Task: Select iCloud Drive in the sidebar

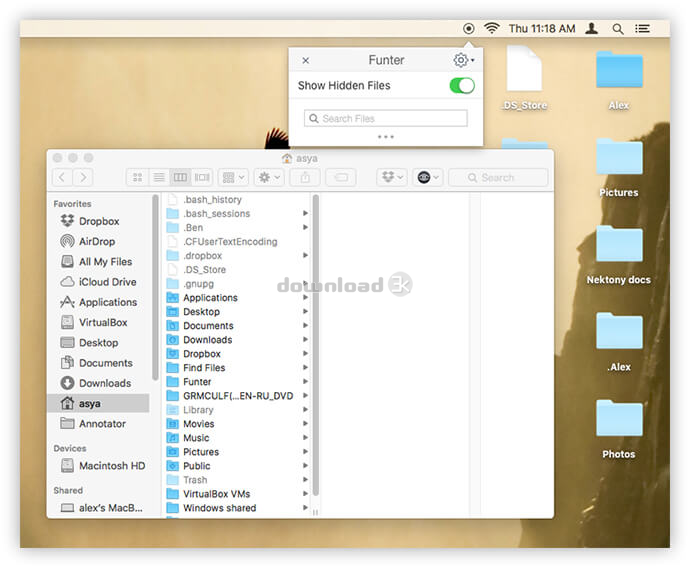Action: coord(107,282)
